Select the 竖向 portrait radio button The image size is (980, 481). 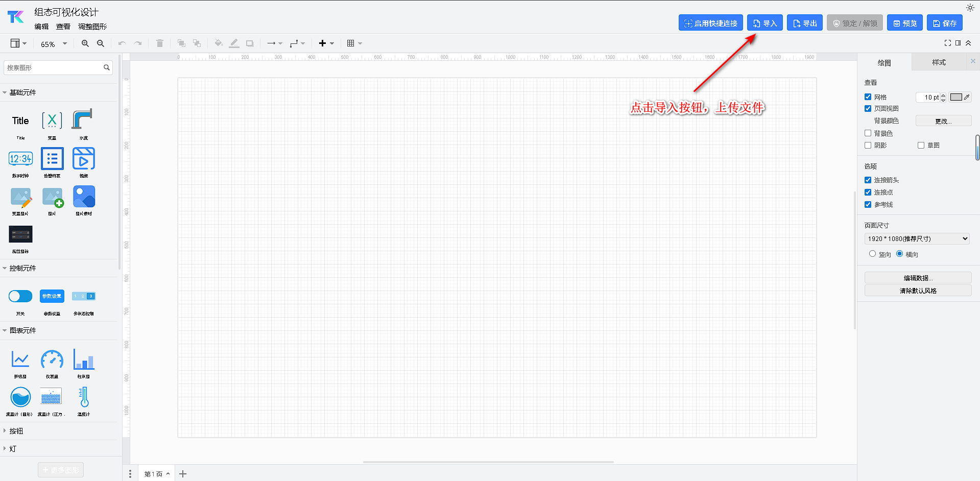[872, 254]
